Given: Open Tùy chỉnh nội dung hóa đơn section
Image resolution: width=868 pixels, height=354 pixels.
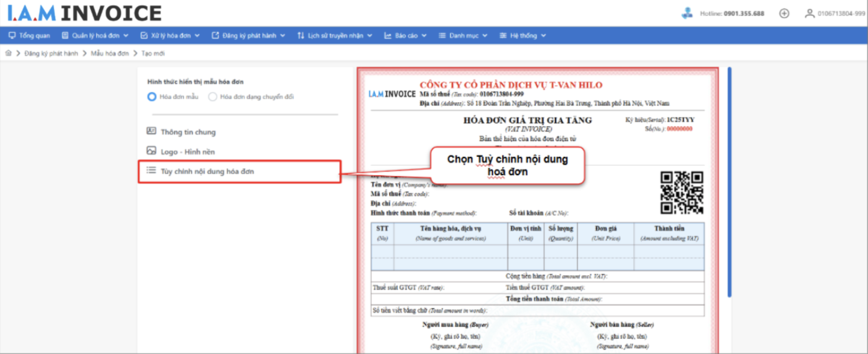Looking at the screenshot, I should [x=207, y=171].
